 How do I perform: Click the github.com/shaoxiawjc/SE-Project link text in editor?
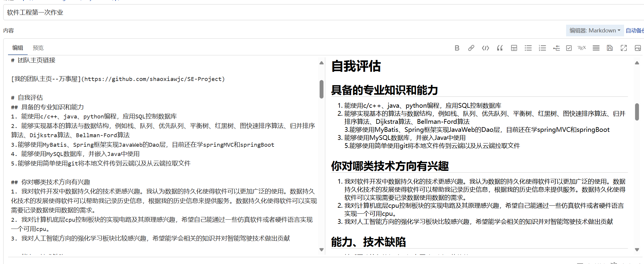pyautogui.click(x=153, y=79)
